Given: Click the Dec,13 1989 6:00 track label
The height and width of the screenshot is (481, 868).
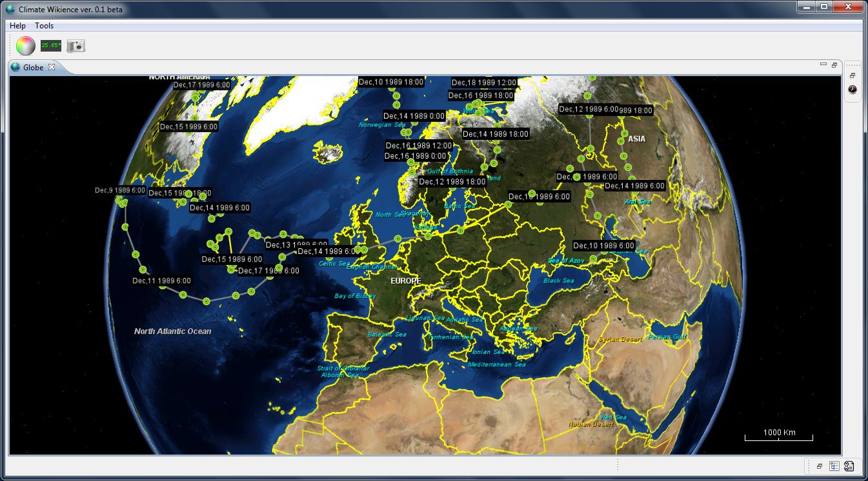Looking at the screenshot, I should tap(296, 245).
